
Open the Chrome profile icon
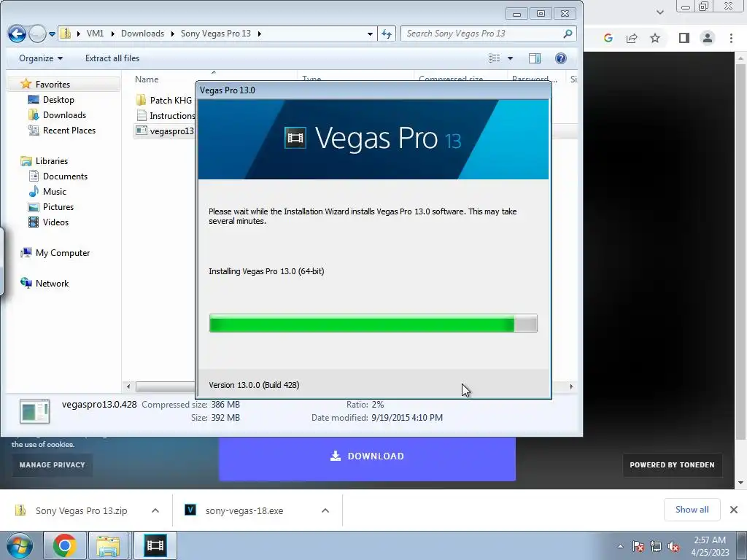tap(708, 38)
